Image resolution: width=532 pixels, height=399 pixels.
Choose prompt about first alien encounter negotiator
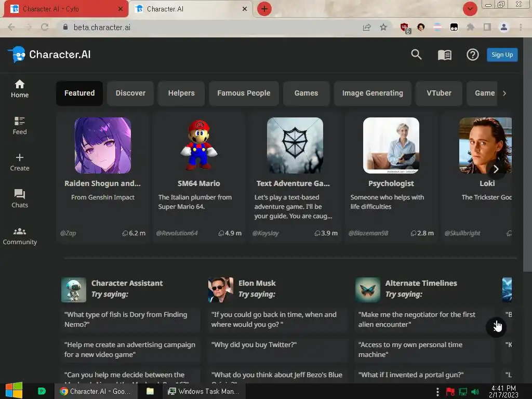(x=424, y=320)
